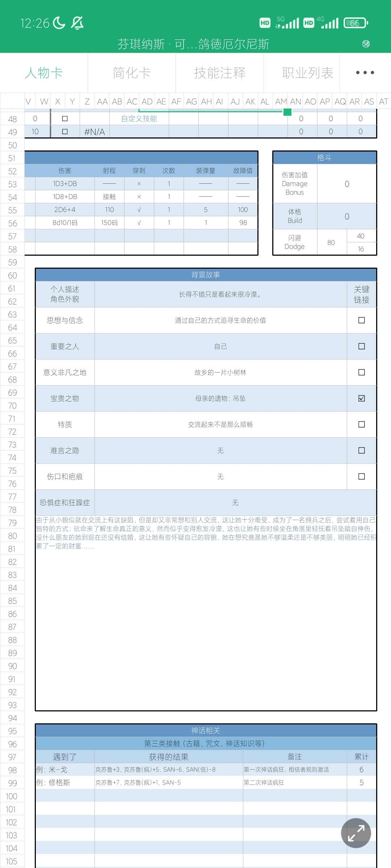Select the 故乡的一片小树林 cell
Image resolution: width=391 pixels, height=868 pixels.
(x=220, y=373)
